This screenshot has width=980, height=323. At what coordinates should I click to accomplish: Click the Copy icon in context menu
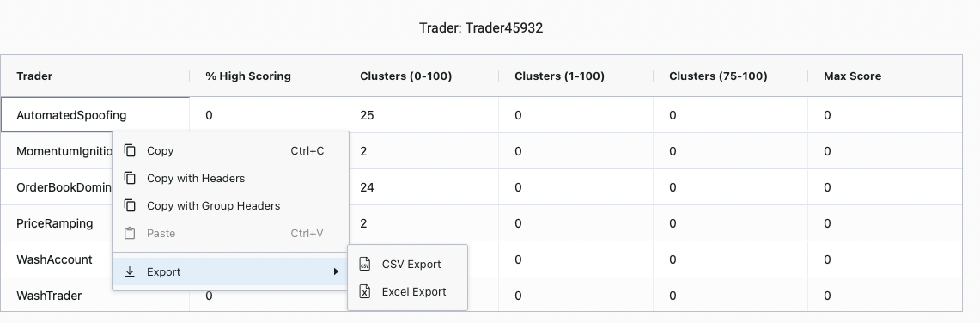130,150
